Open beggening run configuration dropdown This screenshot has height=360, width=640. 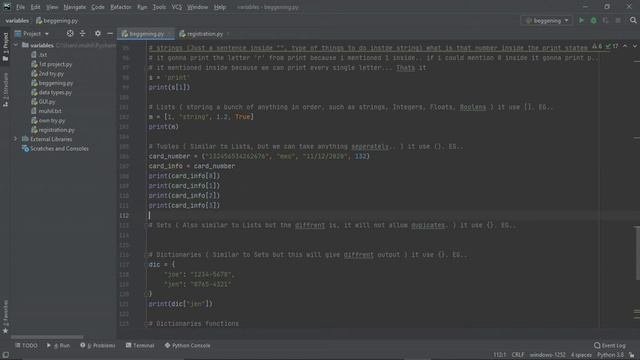point(547,20)
